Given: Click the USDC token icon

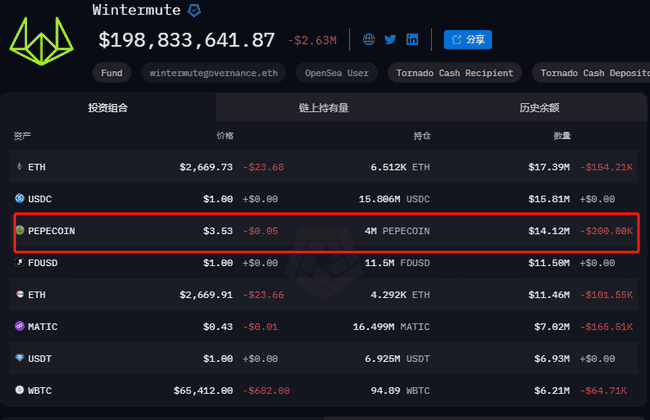Looking at the screenshot, I should pos(19,199).
